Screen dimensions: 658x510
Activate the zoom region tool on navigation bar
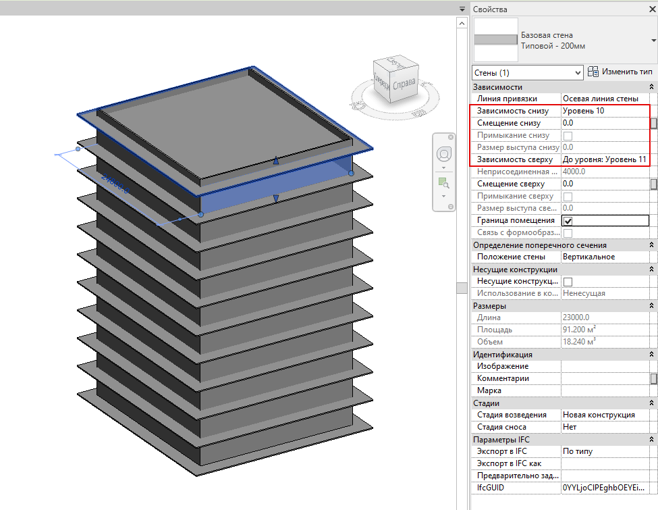pyautogui.click(x=444, y=183)
